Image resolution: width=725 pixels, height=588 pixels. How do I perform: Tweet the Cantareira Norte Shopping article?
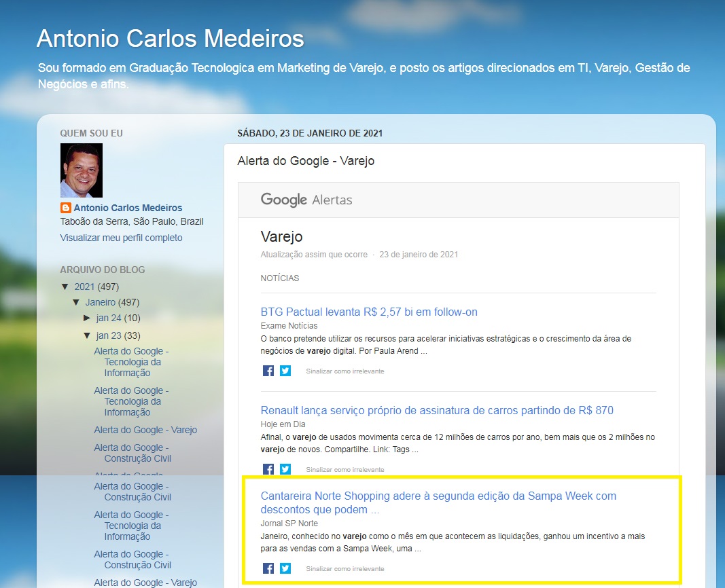285,568
